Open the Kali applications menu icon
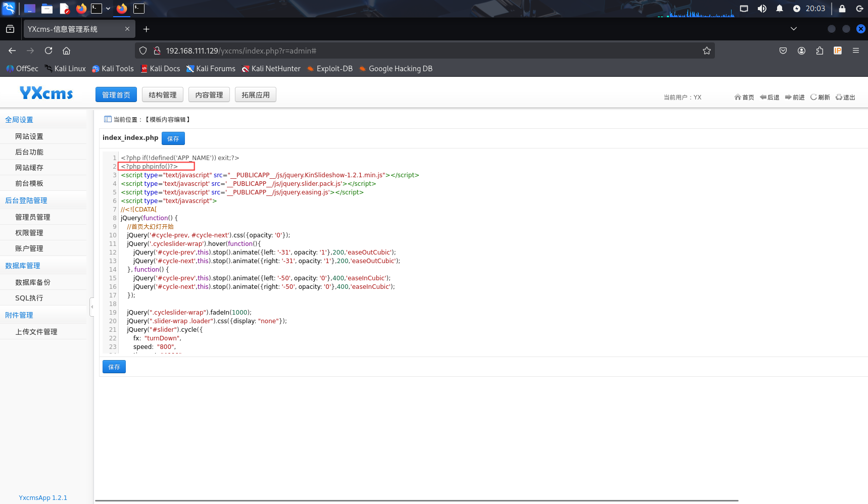The width and height of the screenshot is (868, 504). (9, 9)
